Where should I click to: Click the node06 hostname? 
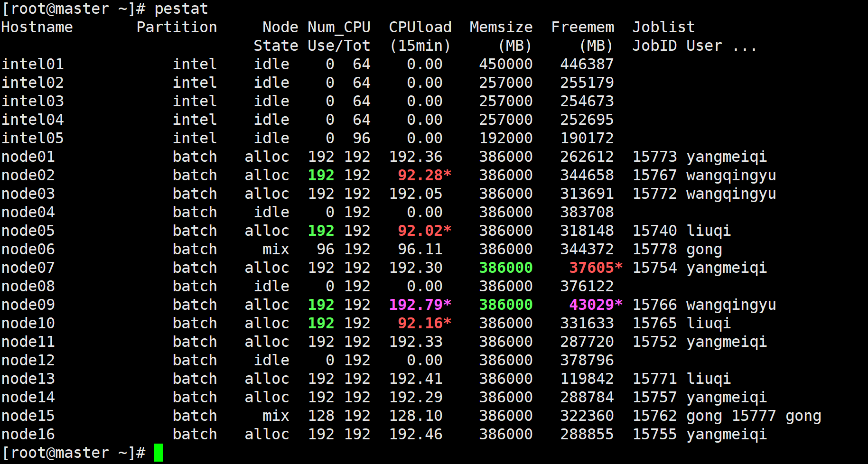28,249
